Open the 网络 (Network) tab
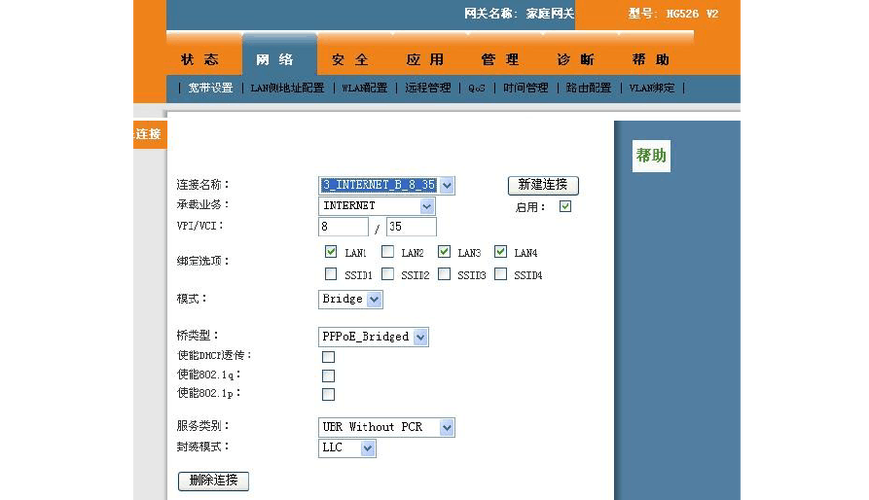This screenshot has height=500, width=869. 274,60
